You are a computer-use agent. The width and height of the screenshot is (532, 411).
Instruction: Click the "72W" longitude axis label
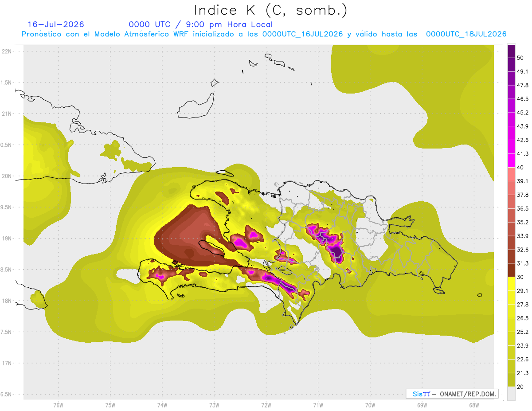pyautogui.click(x=266, y=405)
